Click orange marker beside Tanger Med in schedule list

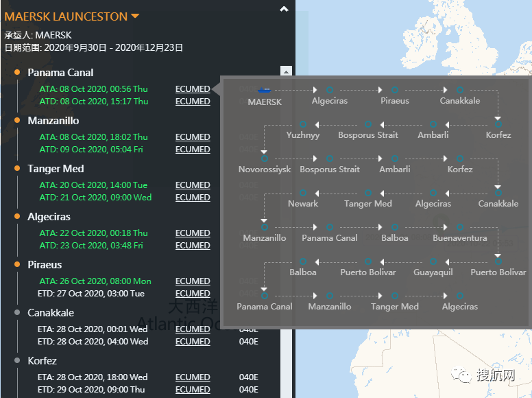[x=17, y=169]
